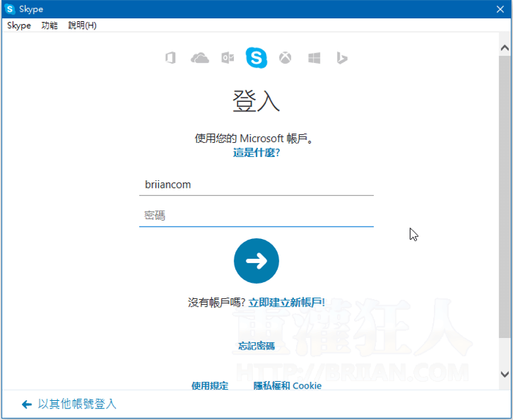
Task: Click the scrollbar down arrow
Action: coord(505,374)
